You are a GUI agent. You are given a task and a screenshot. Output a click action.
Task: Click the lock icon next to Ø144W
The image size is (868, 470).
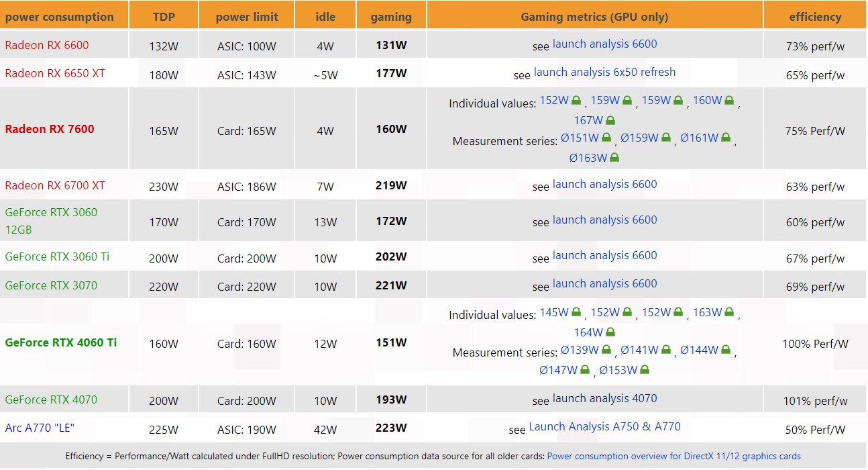pos(725,350)
